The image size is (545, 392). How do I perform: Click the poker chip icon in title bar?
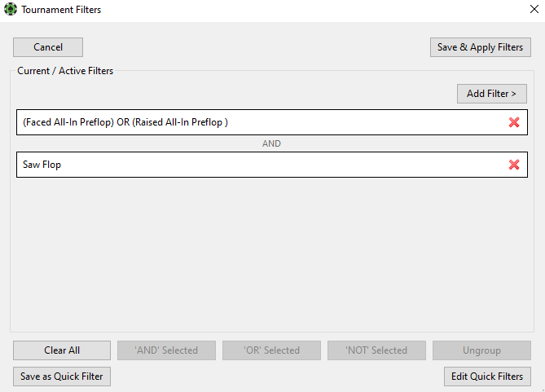coord(11,10)
